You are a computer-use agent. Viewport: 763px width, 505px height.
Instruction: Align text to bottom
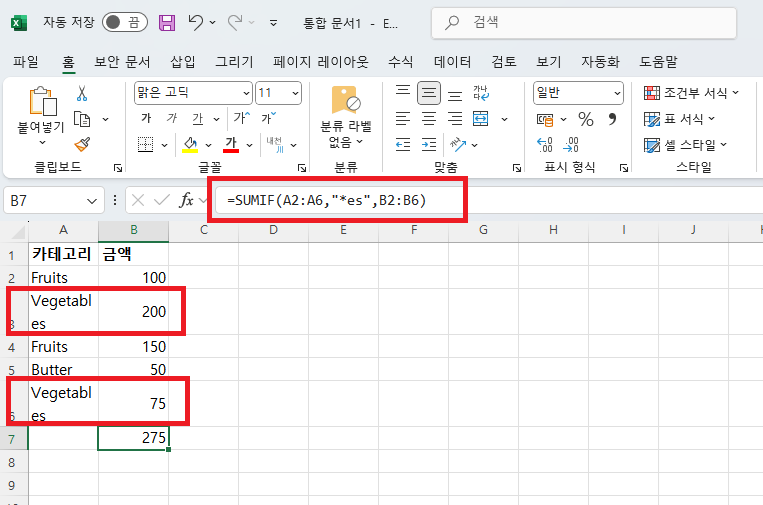click(454, 94)
